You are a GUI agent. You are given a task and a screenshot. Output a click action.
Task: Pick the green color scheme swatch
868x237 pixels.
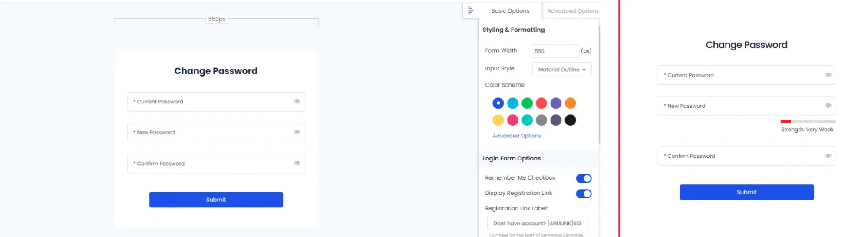coord(527,103)
